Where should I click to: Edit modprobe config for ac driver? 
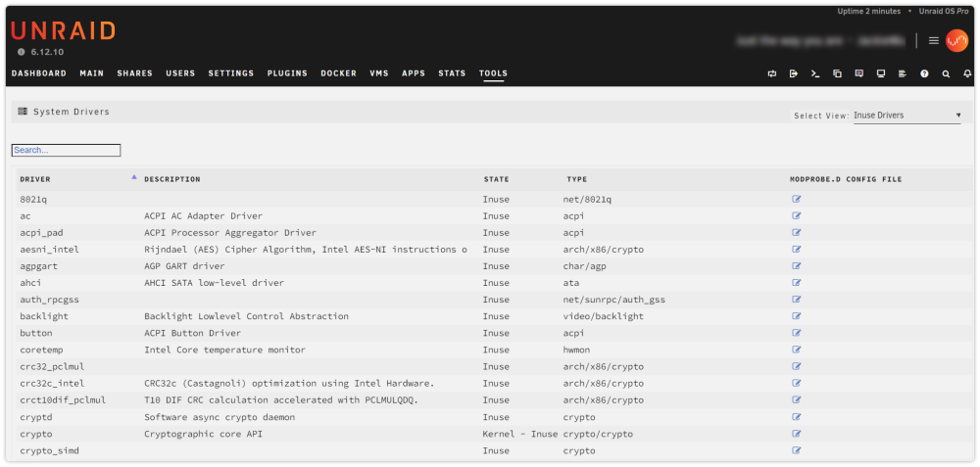point(796,216)
